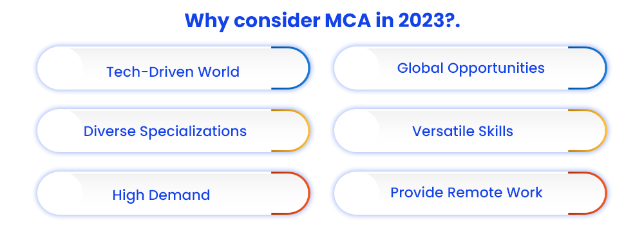Click white circle left of Provide Remote Work
Viewport: 644px width, 236px height.
pos(357,193)
